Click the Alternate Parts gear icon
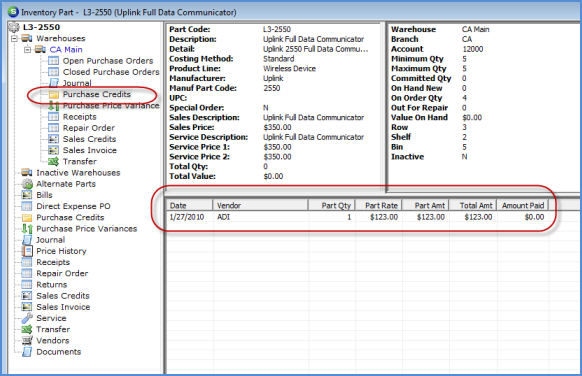The height and width of the screenshot is (376, 582). (27, 184)
